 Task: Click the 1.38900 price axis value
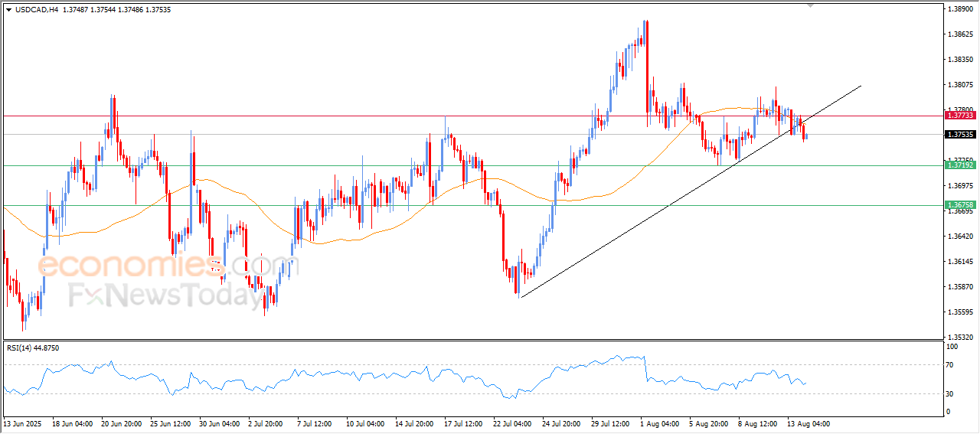960,9
